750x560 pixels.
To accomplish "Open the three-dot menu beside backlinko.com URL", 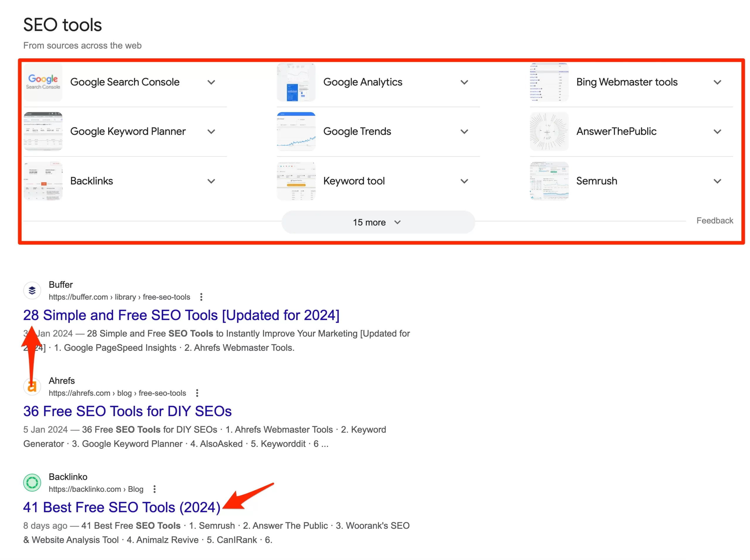I will coord(154,488).
